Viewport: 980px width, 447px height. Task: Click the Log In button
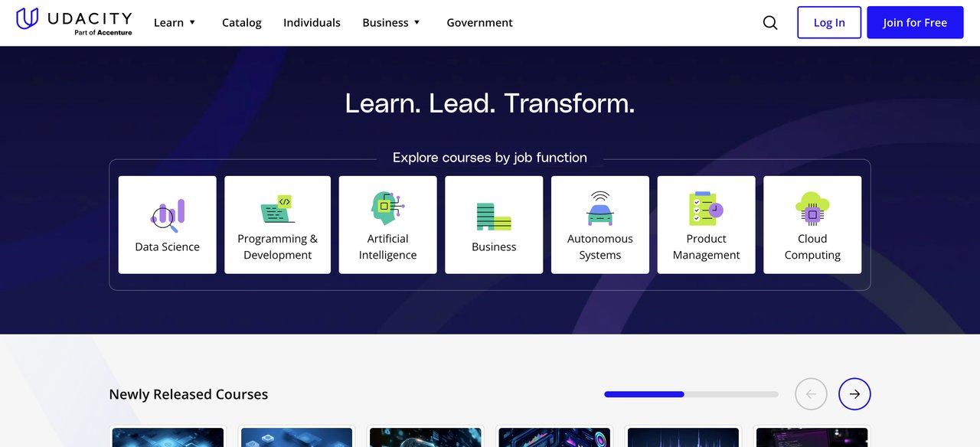click(x=829, y=23)
